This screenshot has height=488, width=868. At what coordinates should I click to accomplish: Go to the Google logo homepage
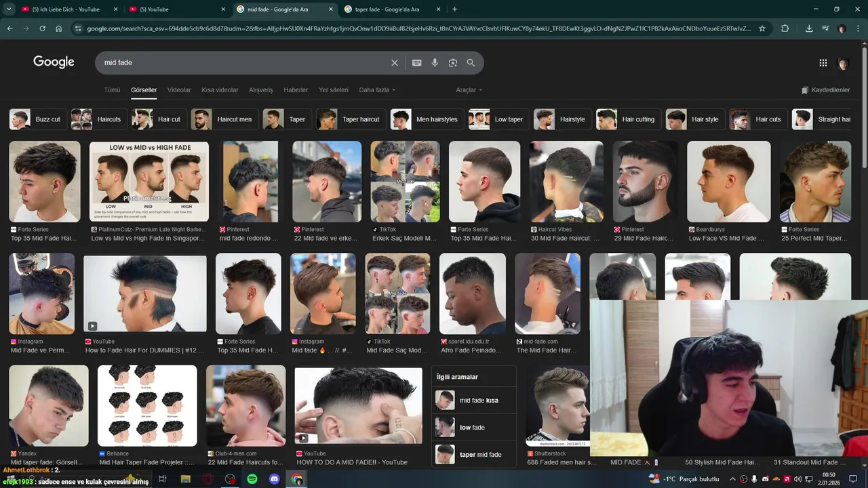click(54, 62)
